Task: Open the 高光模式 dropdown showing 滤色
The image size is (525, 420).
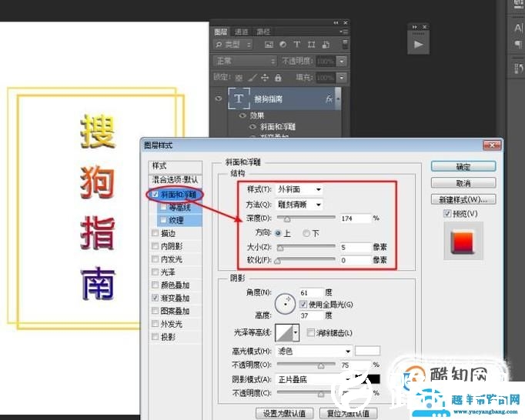Action: (x=314, y=351)
